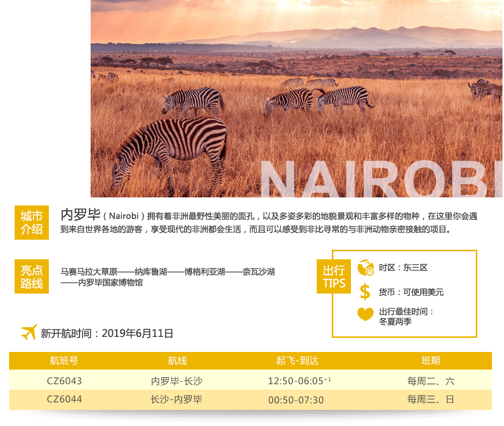This screenshot has width=504, height=426.
Task: Click the dollar sign currency icon
Action: [365, 292]
